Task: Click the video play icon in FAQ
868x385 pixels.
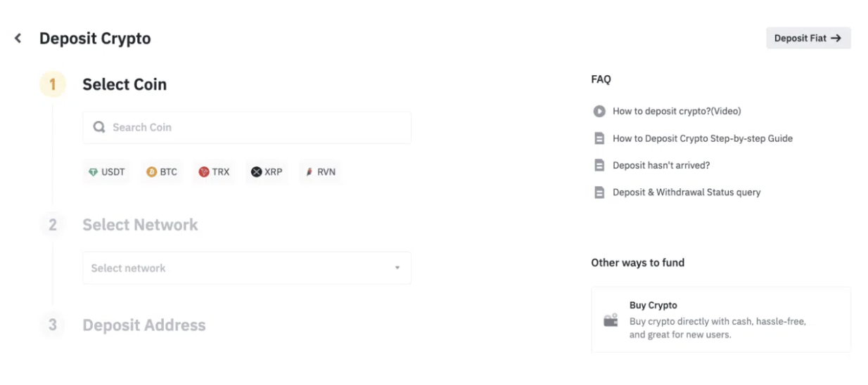Action: [599, 111]
